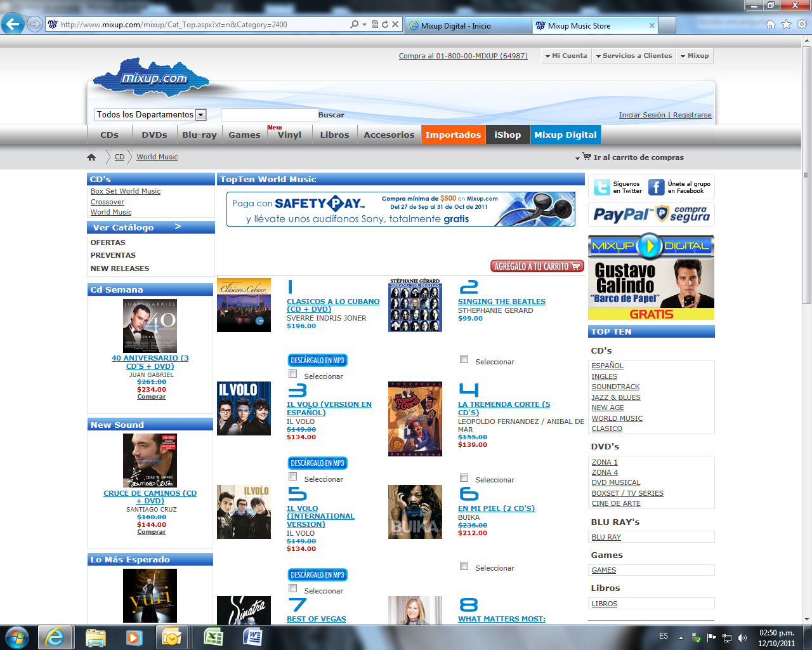The image size is (812, 650).
Task: Refresh the page with the reload icon
Action: [x=384, y=25]
